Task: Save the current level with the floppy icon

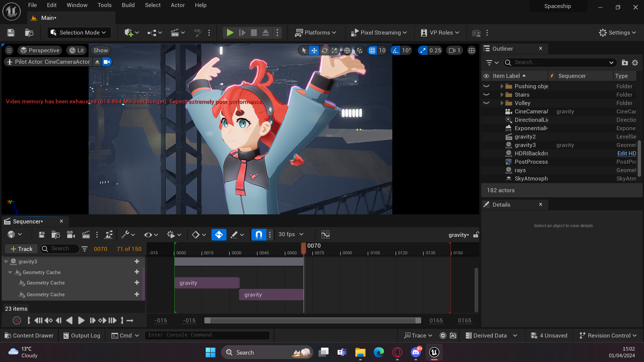Action: point(11,33)
